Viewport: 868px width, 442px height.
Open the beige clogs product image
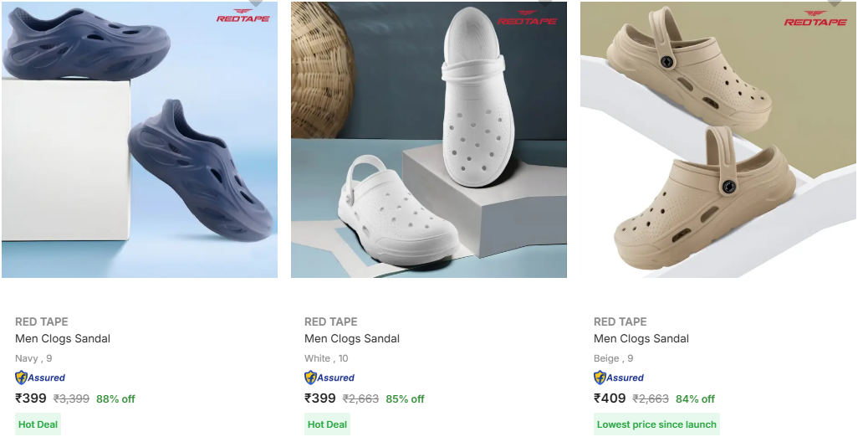(x=718, y=139)
